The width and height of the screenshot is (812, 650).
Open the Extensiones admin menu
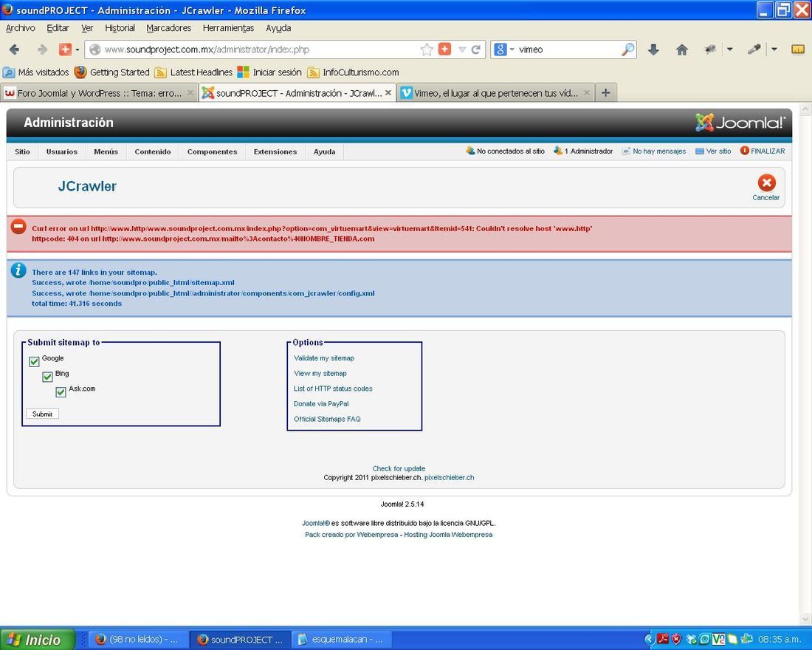click(275, 151)
